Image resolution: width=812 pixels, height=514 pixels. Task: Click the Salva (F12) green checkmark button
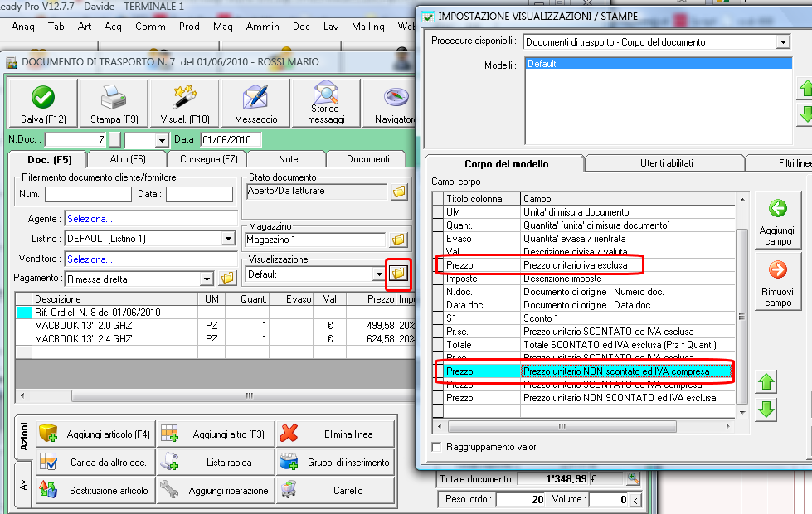43,103
